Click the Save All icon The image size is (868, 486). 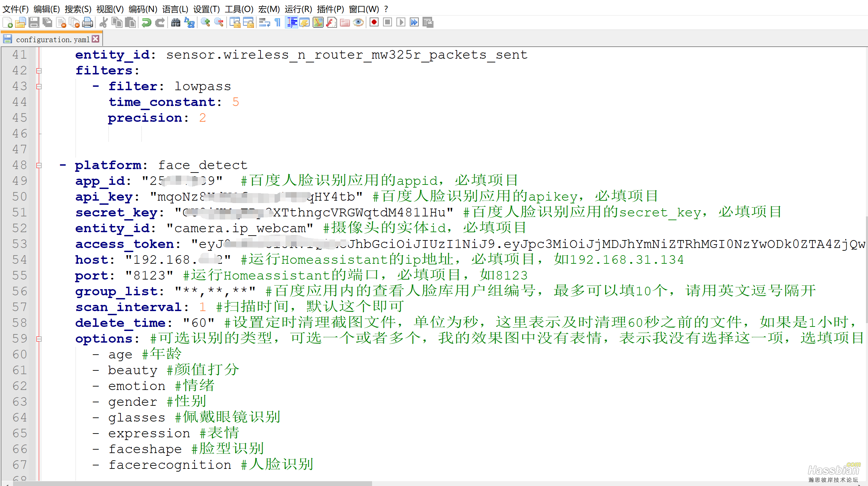pyautogui.click(x=47, y=23)
